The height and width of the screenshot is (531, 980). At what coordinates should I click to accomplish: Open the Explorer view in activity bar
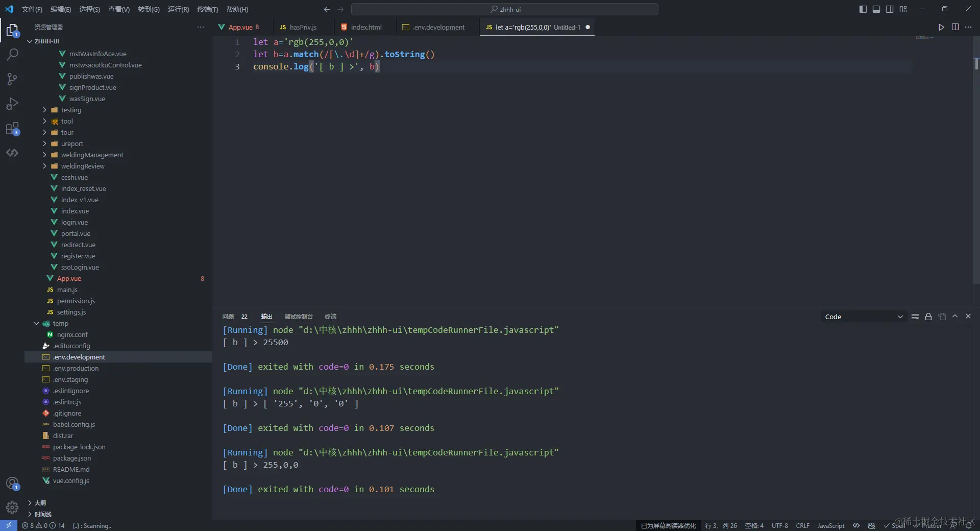coord(12,31)
